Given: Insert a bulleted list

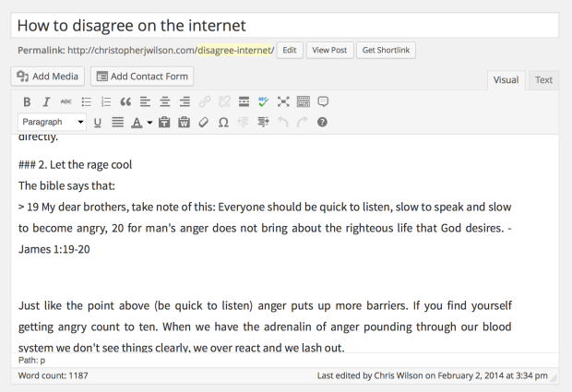Looking at the screenshot, I should pyautogui.click(x=86, y=101).
